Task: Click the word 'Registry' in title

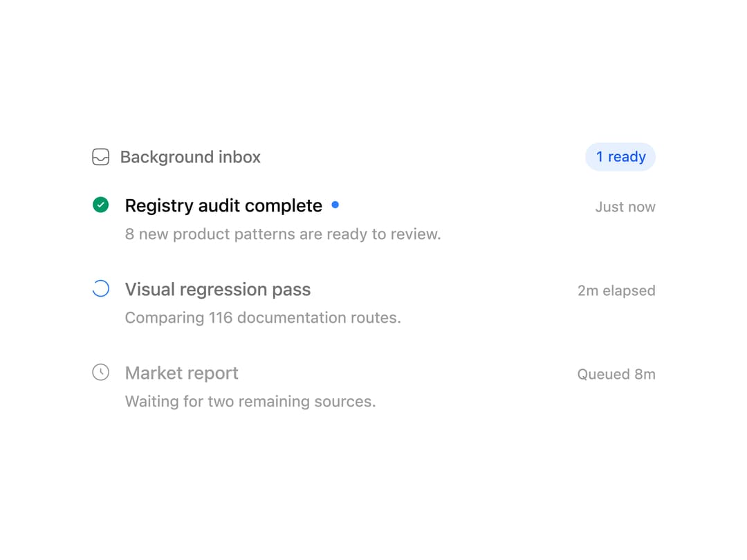Action: [159, 206]
